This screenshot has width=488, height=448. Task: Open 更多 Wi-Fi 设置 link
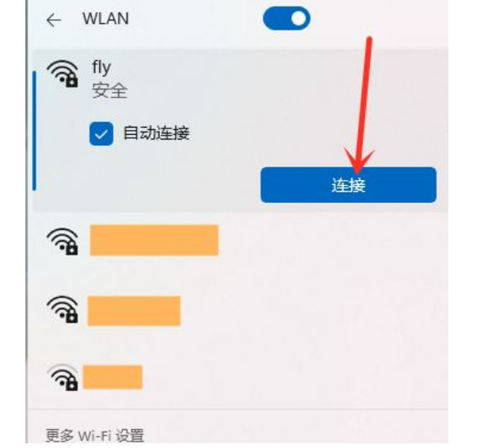click(94, 435)
